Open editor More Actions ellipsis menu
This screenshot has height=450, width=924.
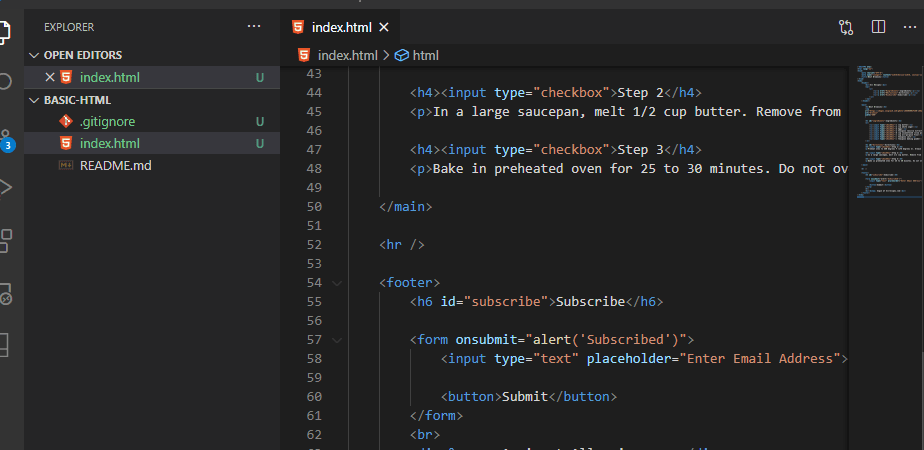click(x=911, y=27)
